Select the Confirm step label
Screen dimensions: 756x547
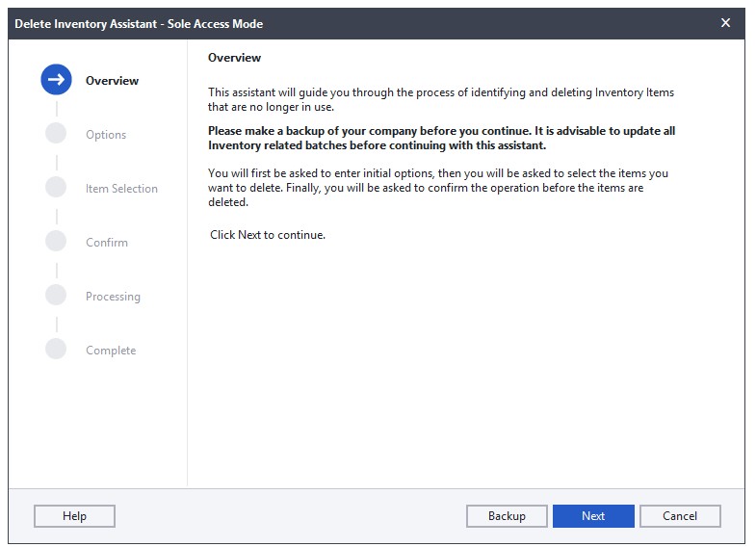pyautogui.click(x=107, y=243)
